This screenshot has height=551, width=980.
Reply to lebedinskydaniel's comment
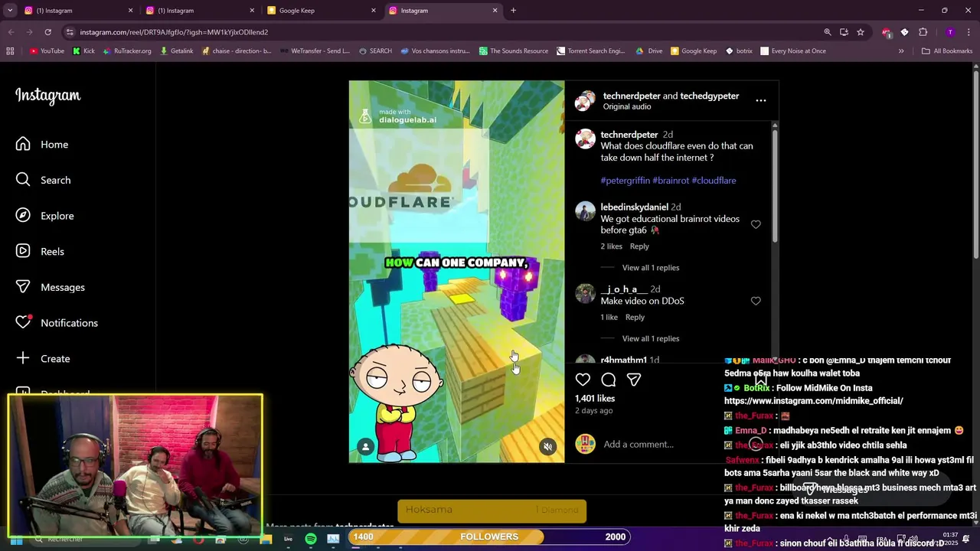(x=639, y=246)
